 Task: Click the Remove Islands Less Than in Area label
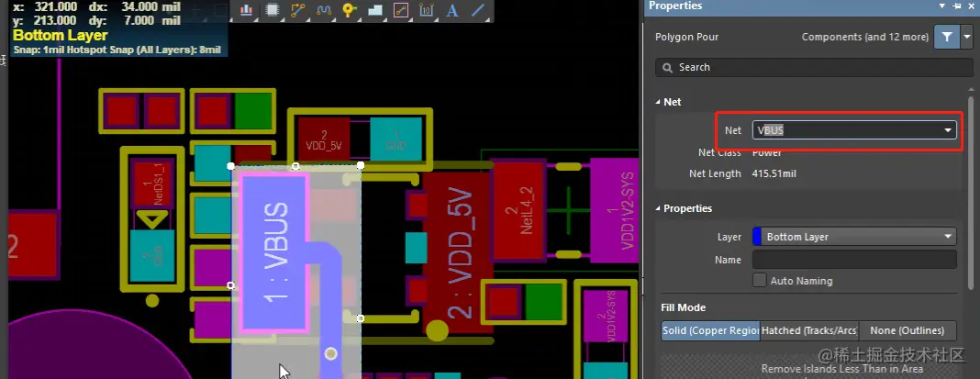point(841,369)
